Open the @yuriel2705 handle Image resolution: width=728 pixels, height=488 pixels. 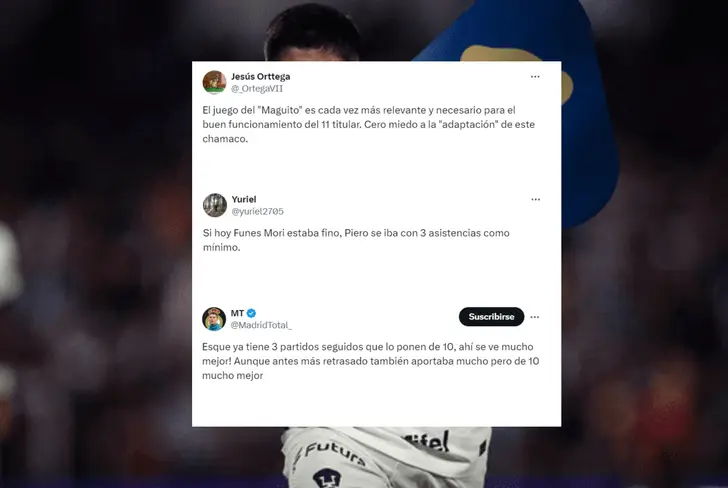[257, 211]
